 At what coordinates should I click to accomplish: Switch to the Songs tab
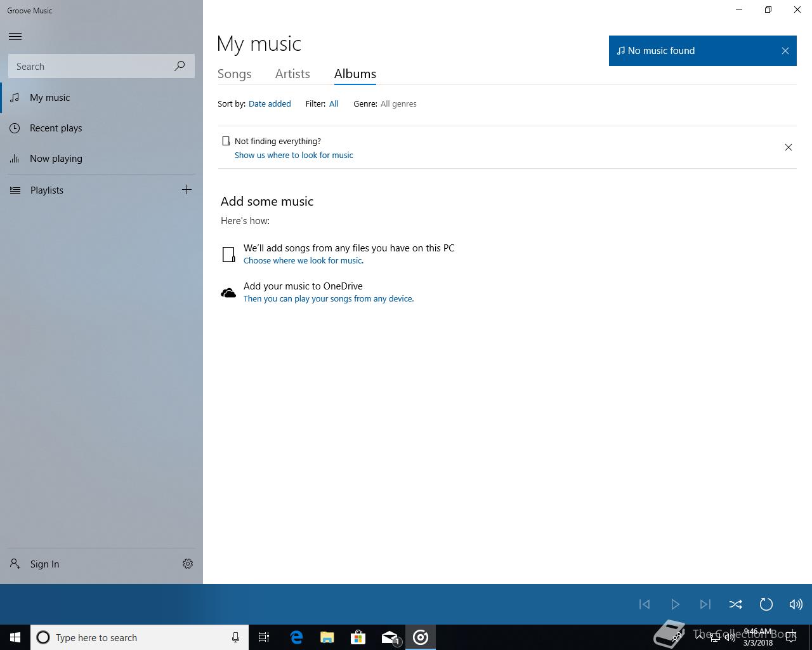235,74
